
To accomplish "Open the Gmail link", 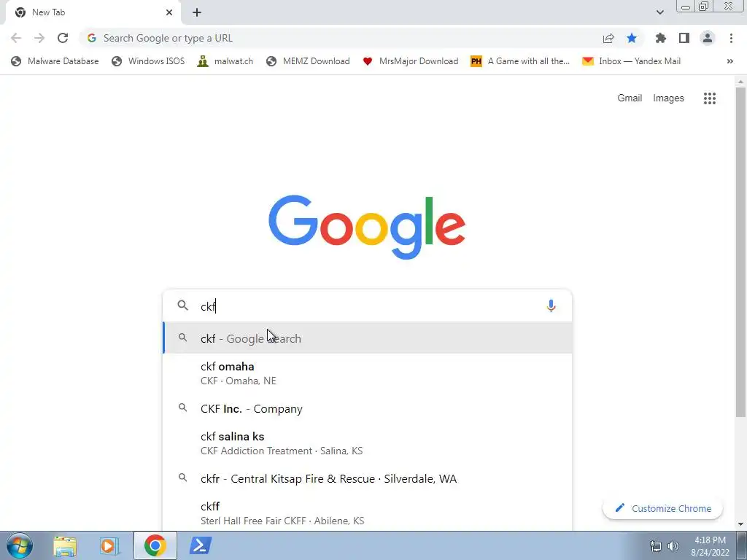I will pyautogui.click(x=630, y=98).
